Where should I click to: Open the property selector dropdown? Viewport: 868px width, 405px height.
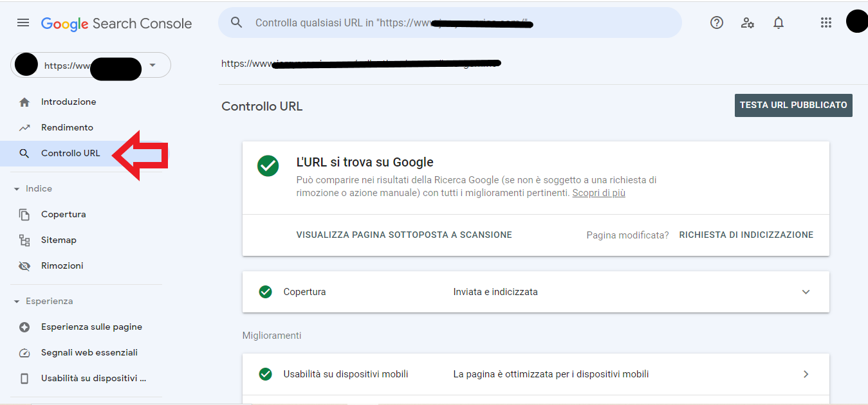pyautogui.click(x=152, y=65)
